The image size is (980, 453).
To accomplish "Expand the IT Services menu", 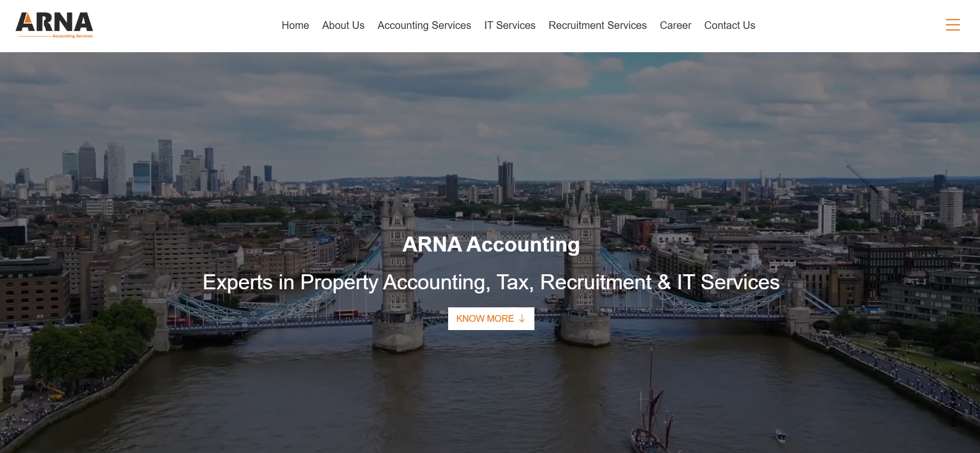I will click(x=510, y=25).
